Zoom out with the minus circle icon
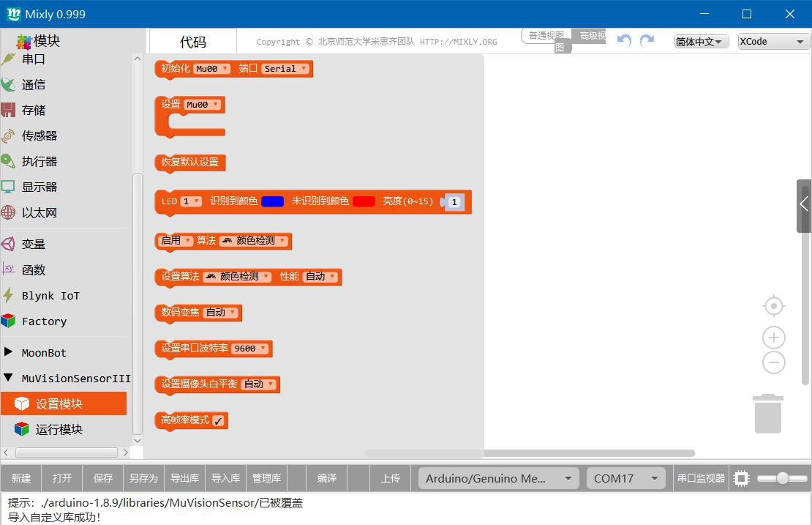812x525 pixels. pyautogui.click(x=774, y=362)
